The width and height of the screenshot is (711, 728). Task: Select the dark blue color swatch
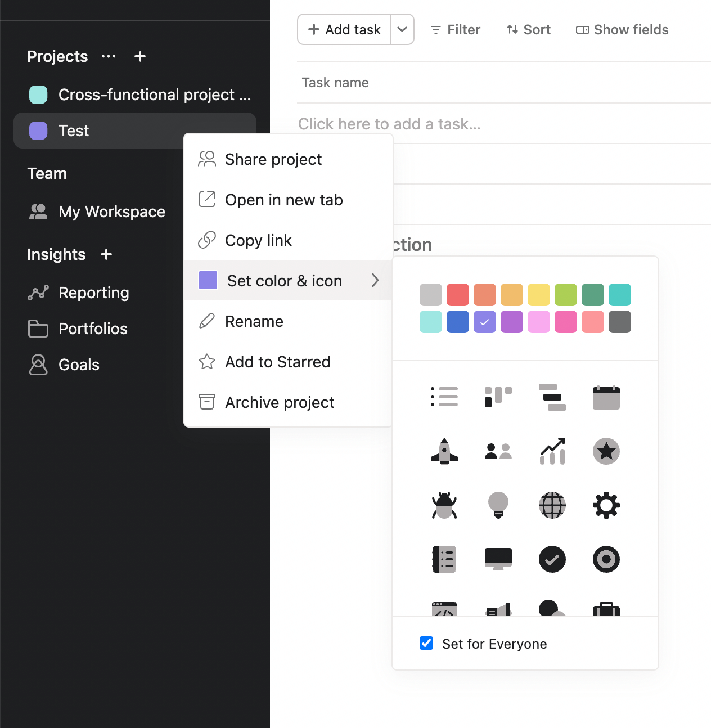tap(457, 322)
